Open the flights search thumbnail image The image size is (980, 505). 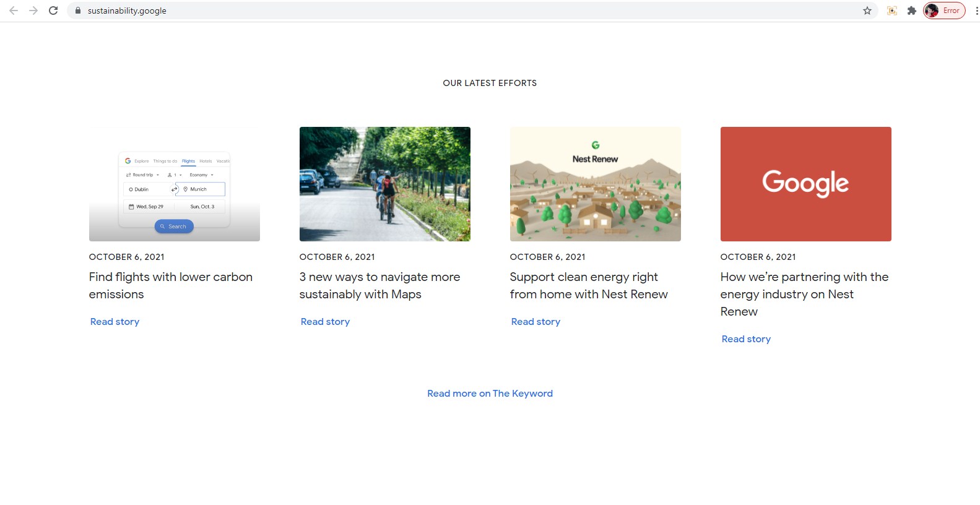click(175, 184)
